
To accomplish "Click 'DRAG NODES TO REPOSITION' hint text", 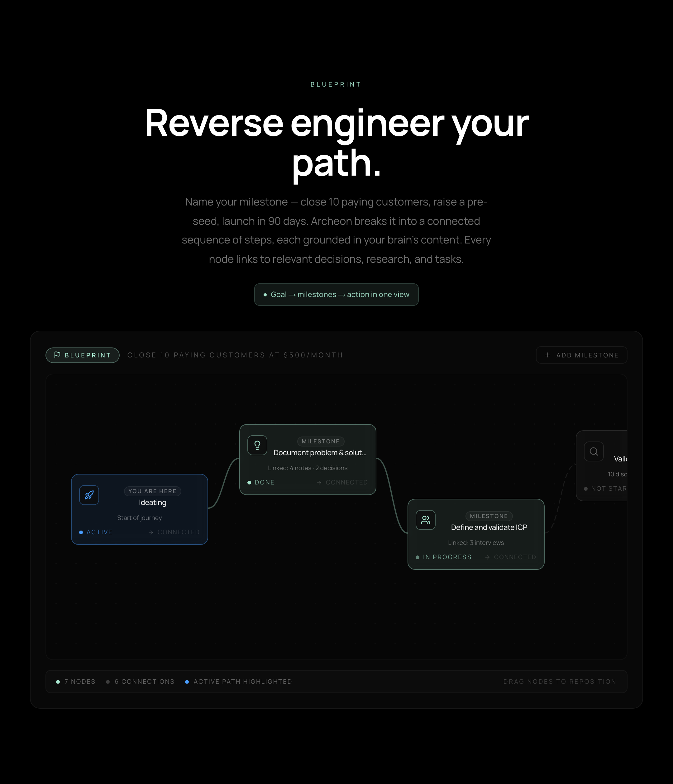I will (559, 682).
